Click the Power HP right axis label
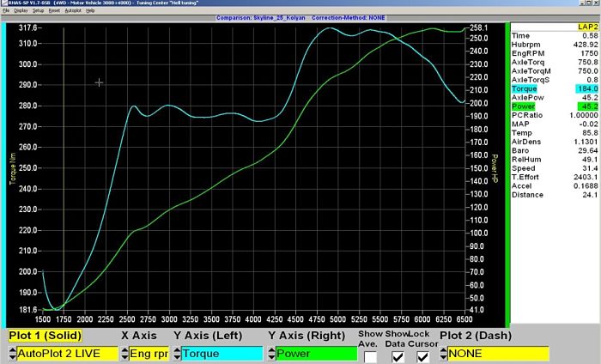The image size is (601, 364). click(495, 168)
